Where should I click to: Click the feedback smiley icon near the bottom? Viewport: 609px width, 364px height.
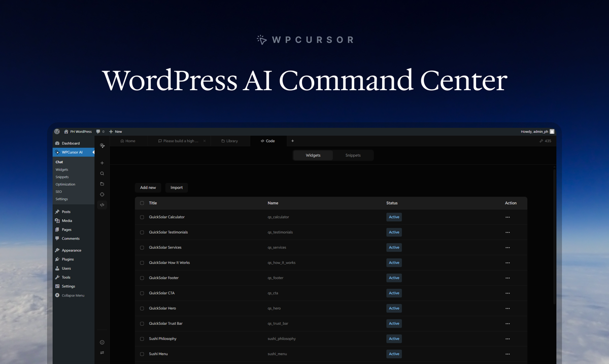click(x=102, y=342)
